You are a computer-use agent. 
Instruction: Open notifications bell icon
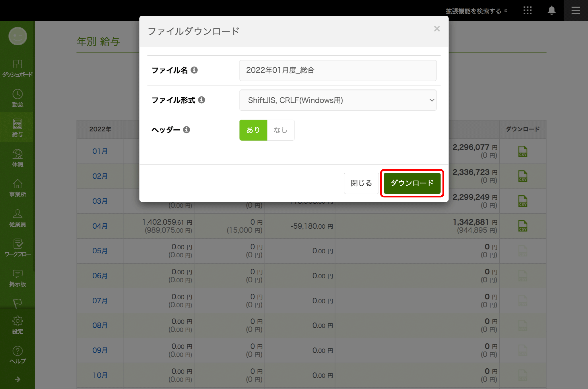[x=552, y=11]
